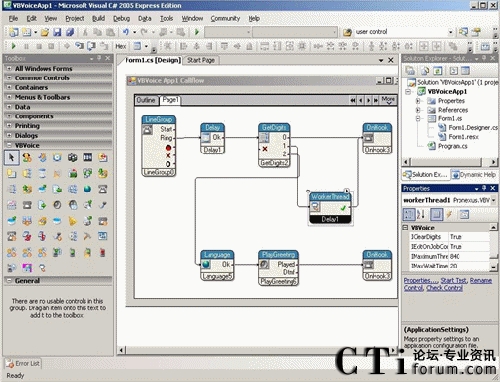Select the Pointer tool in VBVoice toolbox
Image resolution: width=500 pixels, height=382 pixels.
[12, 157]
